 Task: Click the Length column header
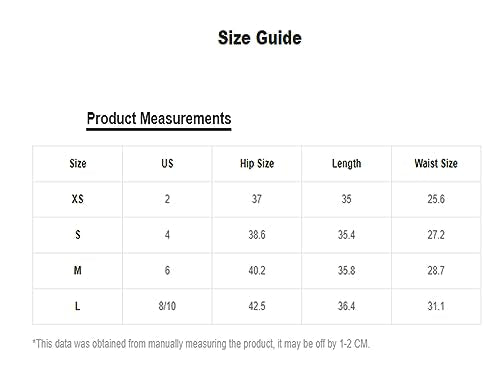[347, 164]
